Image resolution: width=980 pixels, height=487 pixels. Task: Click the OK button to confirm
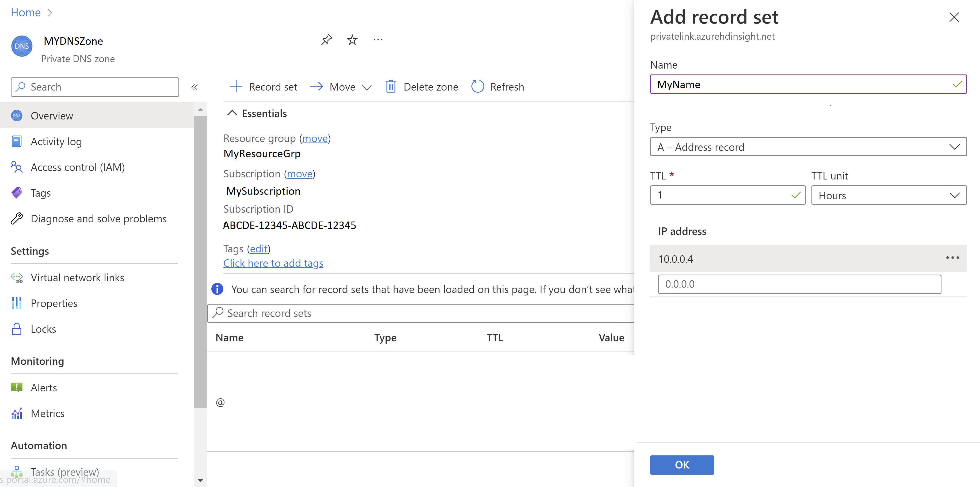(682, 464)
